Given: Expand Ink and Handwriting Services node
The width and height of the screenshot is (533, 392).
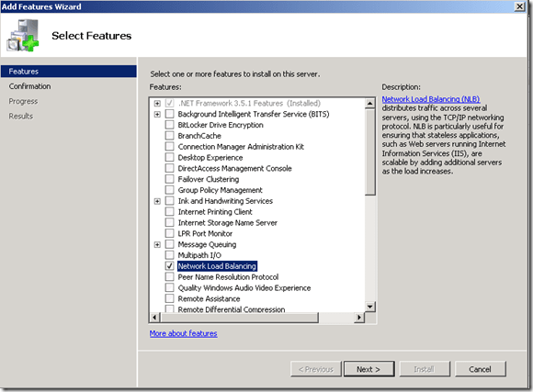Looking at the screenshot, I should coord(157,201).
